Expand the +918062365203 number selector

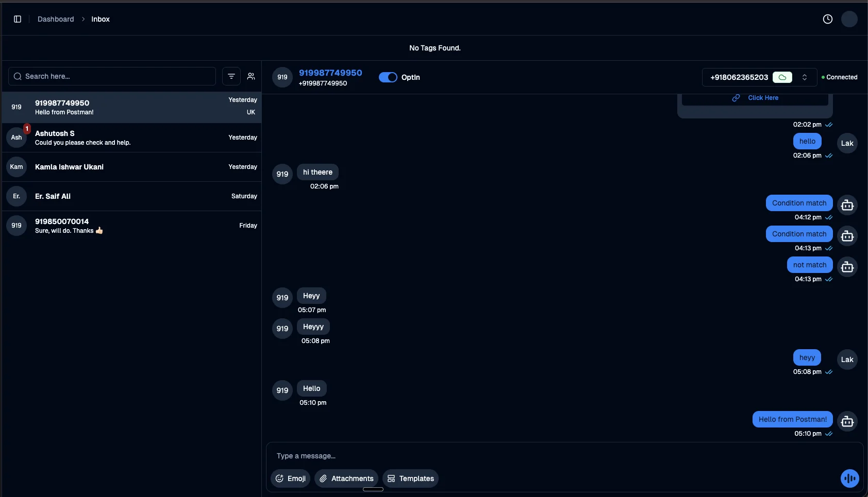coord(804,77)
